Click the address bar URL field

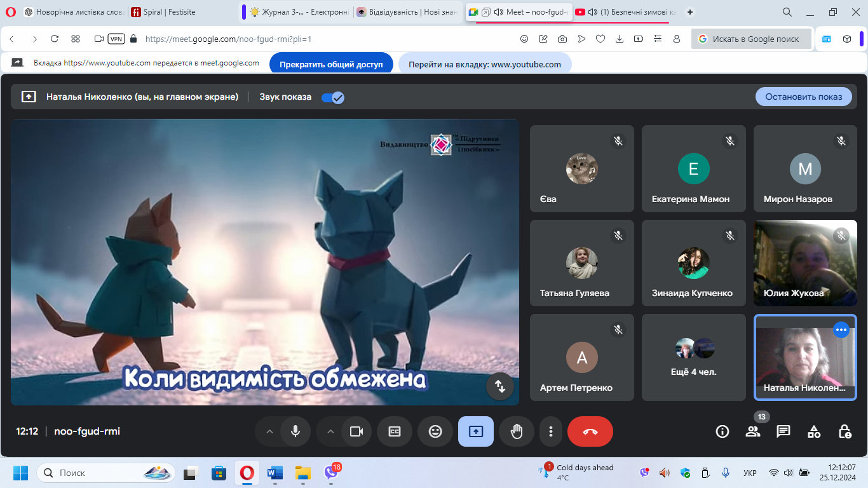coord(327,39)
